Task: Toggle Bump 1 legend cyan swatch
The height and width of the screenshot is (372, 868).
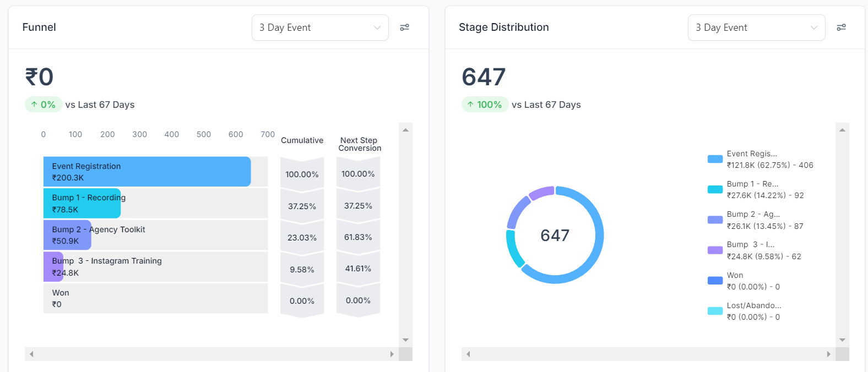Action: [x=715, y=189]
